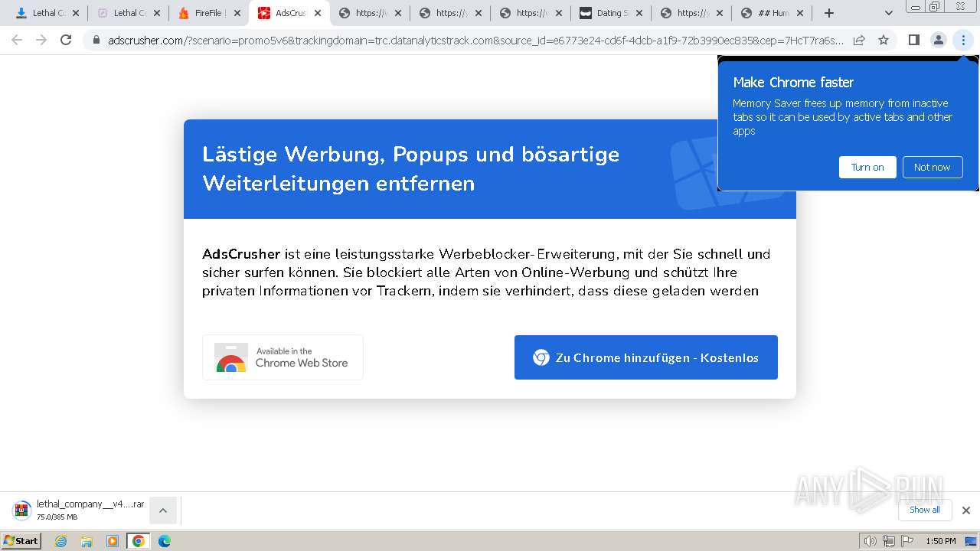The width and height of the screenshot is (980, 551).
Task: Go back to the previous page
Action: tap(17, 40)
